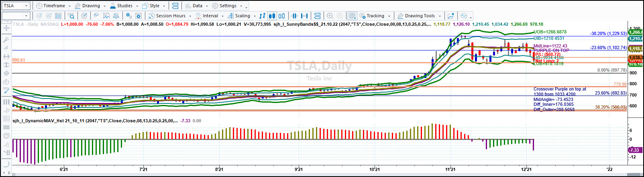The height and width of the screenshot is (177, 644).
Task: Click the sjh_I_DynamicMAV_Hst study label
Action: (95, 121)
